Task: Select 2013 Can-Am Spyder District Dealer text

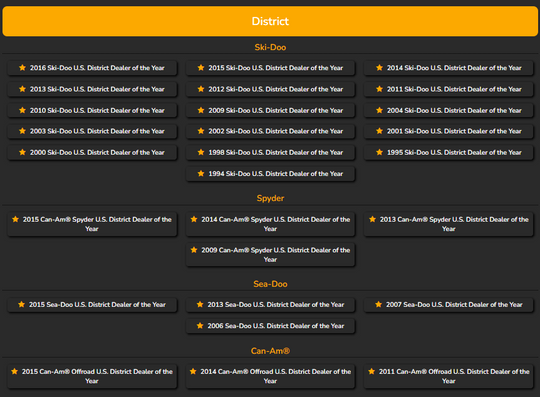Action: (x=454, y=224)
